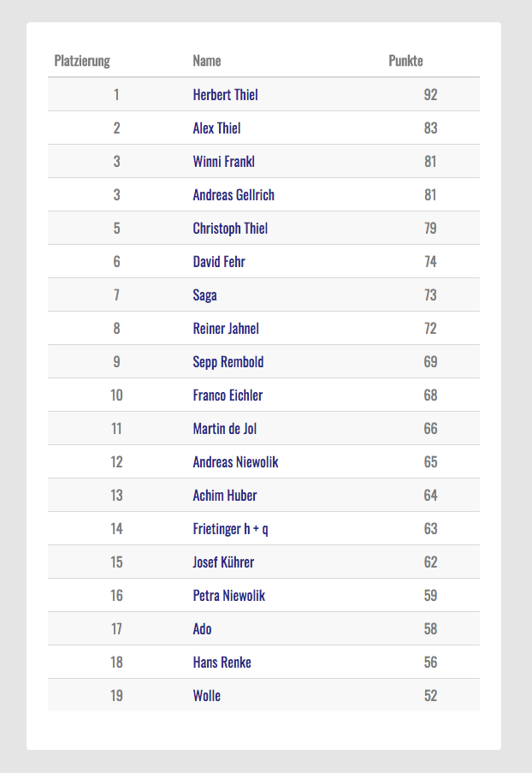Open David Fehr's profile link
Viewport: 532px width, 773px height.
[219, 262]
